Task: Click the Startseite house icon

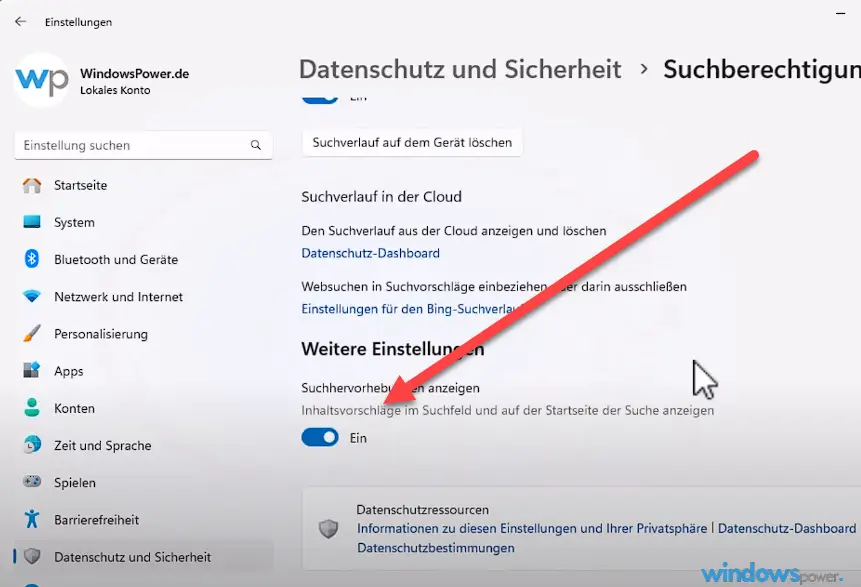Action: point(32,185)
